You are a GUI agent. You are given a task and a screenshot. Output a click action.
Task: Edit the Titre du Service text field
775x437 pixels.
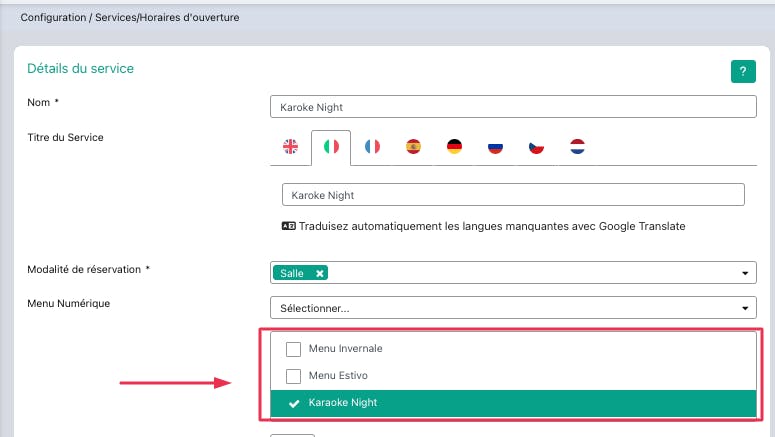click(513, 195)
